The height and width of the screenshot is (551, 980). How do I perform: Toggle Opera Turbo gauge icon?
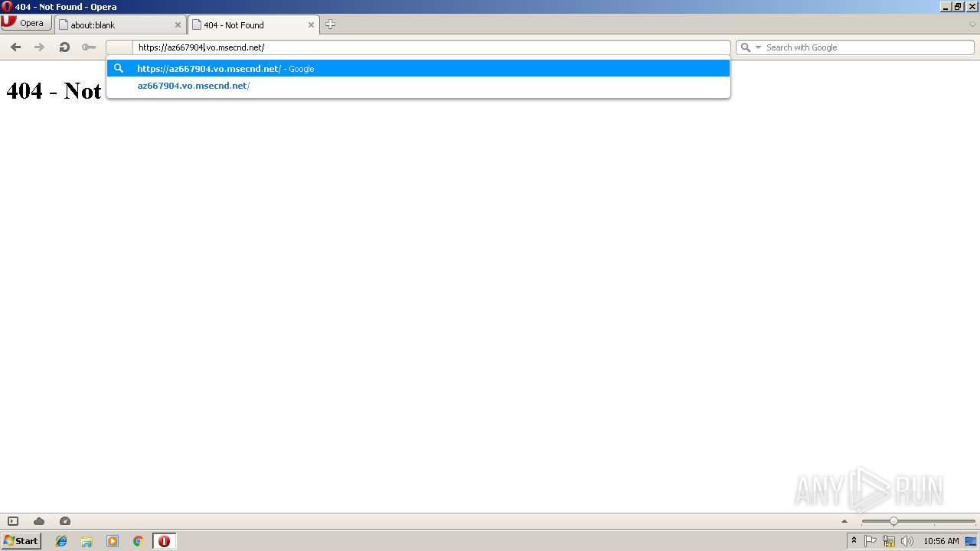tap(65, 521)
